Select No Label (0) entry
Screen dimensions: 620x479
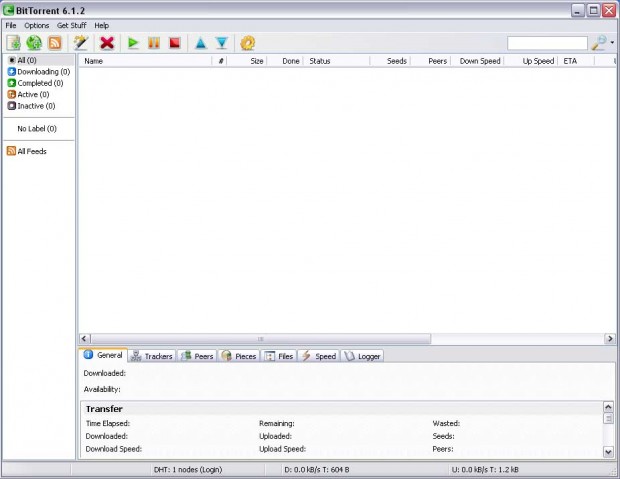click(37, 129)
